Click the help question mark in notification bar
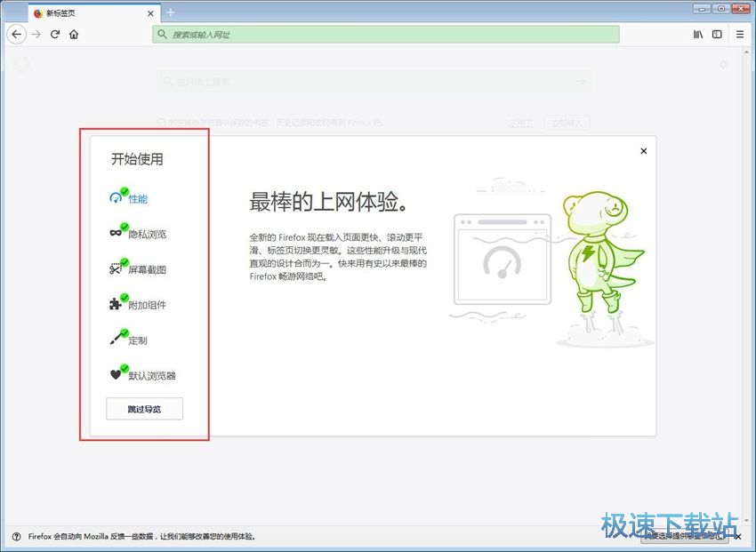The width and height of the screenshot is (756, 552). 16,536
